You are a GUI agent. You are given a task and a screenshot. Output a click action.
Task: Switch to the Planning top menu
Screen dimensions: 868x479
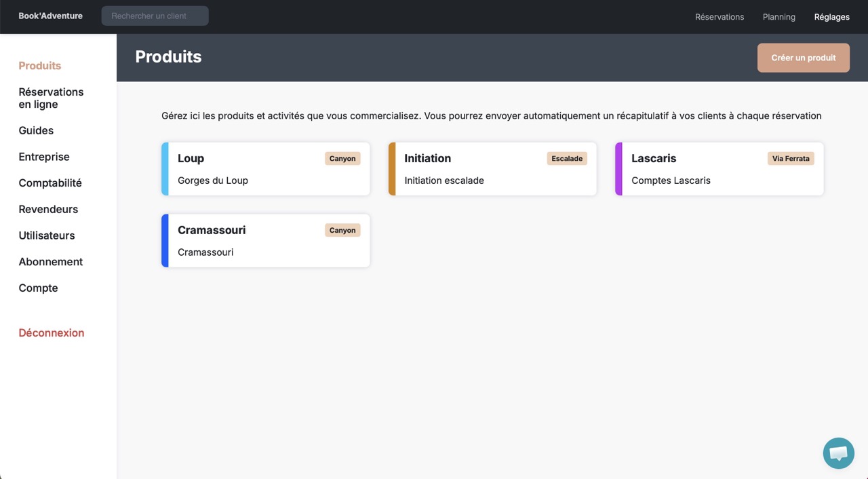tap(778, 17)
